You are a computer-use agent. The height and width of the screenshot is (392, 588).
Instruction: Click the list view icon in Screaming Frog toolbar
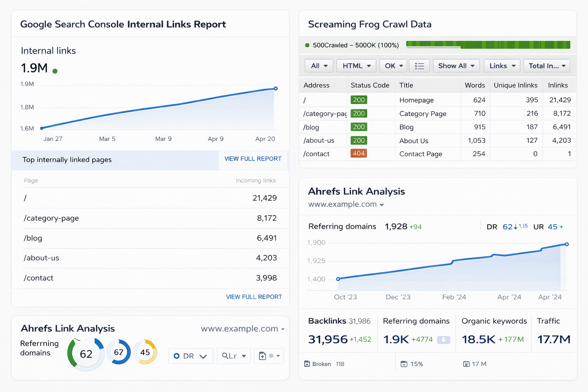pyautogui.click(x=419, y=65)
